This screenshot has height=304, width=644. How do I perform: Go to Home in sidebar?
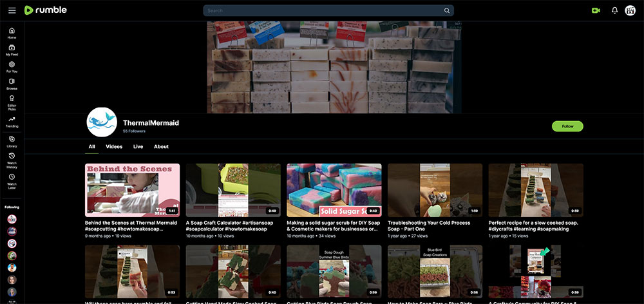(x=12, y=33)
